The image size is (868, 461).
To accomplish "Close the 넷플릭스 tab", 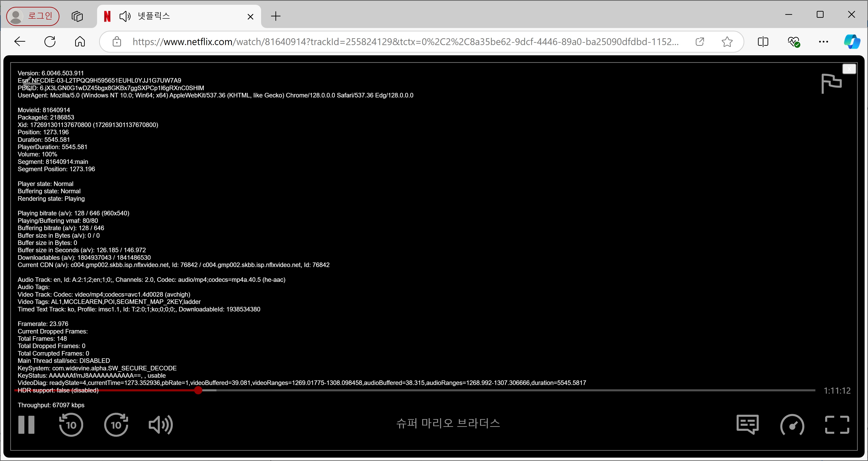I will point(250,16).
